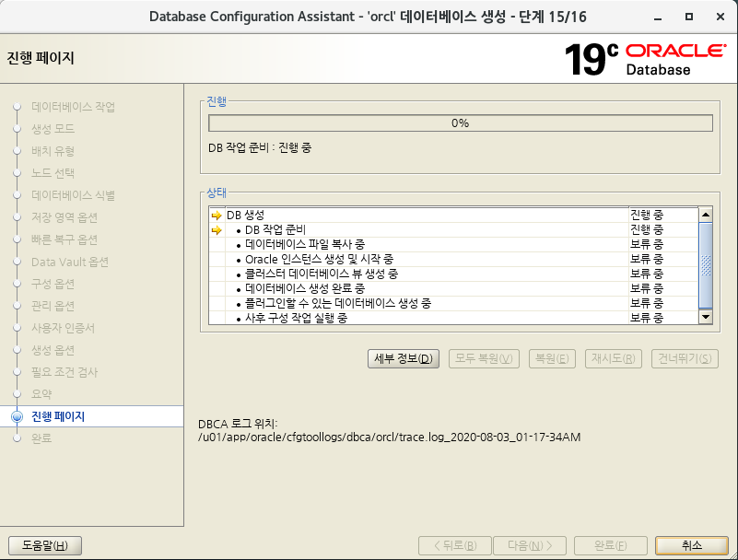Select the 플러그인할 수 있는 데이터베이스 생성 중 row
The image size is (738, 560).
pos(453,303)
